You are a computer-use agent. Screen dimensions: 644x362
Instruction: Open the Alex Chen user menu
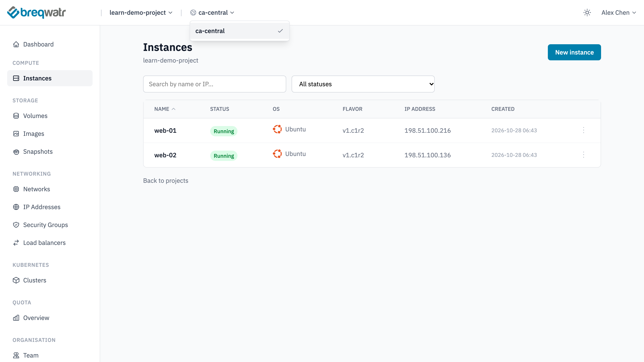619,13
